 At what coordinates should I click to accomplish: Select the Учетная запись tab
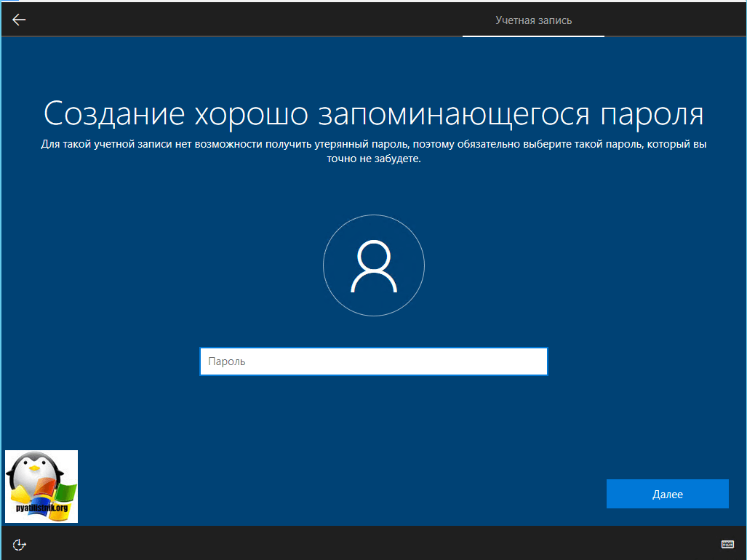(533, 20)
